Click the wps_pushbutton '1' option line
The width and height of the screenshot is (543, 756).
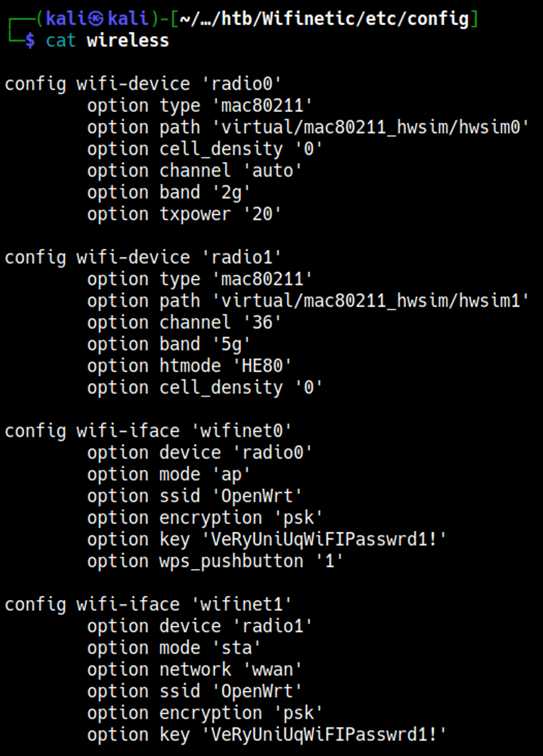tap(215, 561)
